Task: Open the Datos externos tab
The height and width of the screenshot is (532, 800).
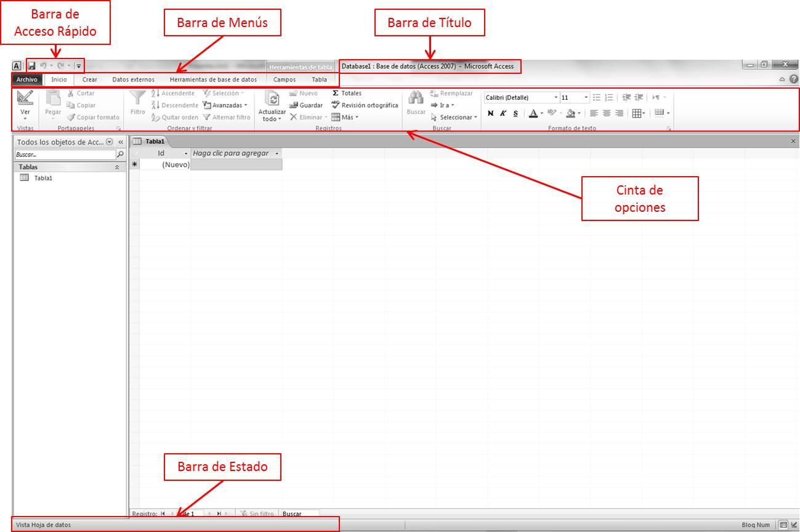Action: [x=134, y=79]
